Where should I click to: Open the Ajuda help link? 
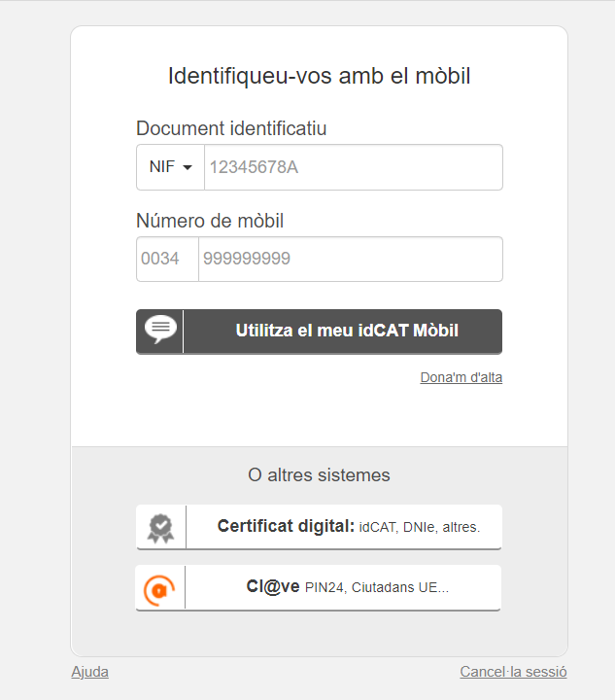pyautogui.click(x=90, y=672)
